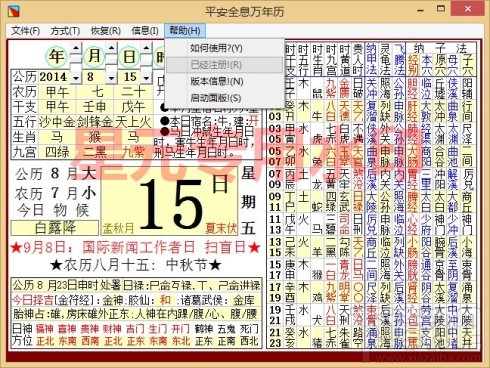The image size is (490, 368).
Task: Click the 2014 year field
Action: pyautogui.click(x=54, y=77)
